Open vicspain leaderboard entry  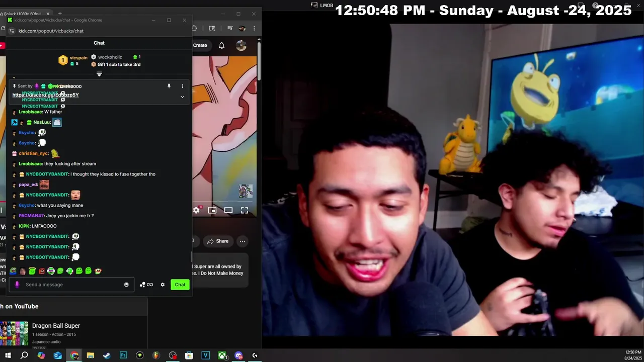[73, 60]
